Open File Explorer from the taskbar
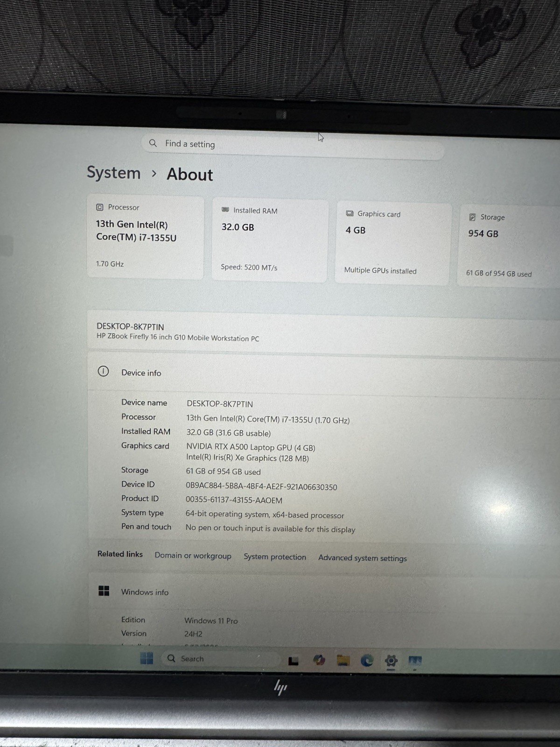Image resolution: width=560 pixels, height=747 pixels. click(x=343, y=660)
